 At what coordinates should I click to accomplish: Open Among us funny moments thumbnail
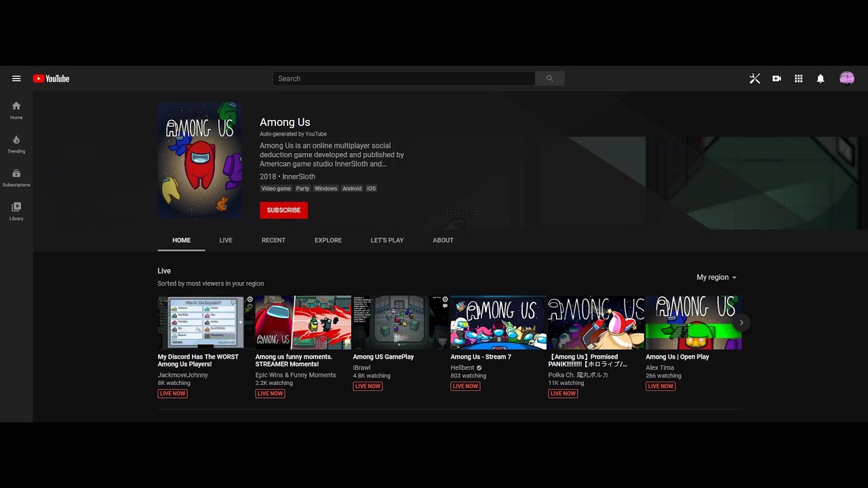303,323
